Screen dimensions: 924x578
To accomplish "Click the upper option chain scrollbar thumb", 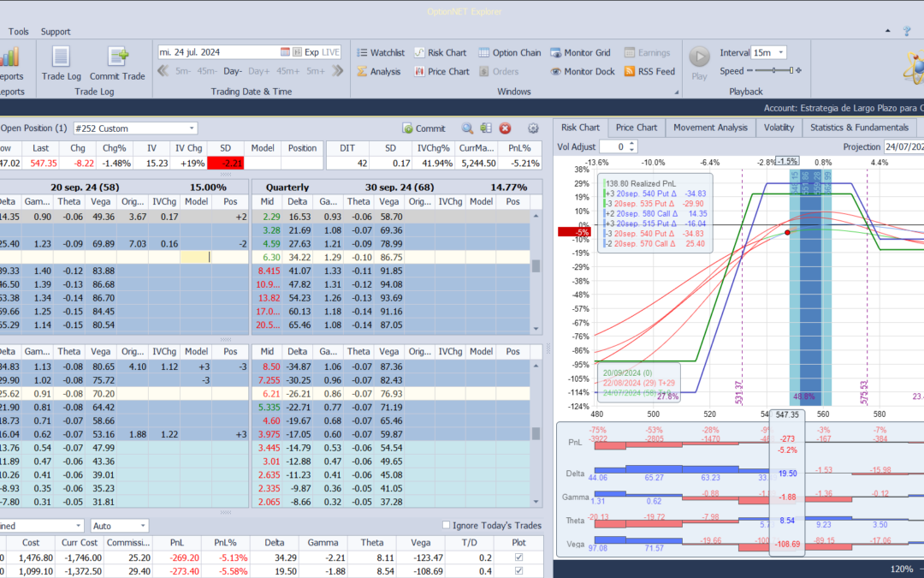I will coord(536,266).
